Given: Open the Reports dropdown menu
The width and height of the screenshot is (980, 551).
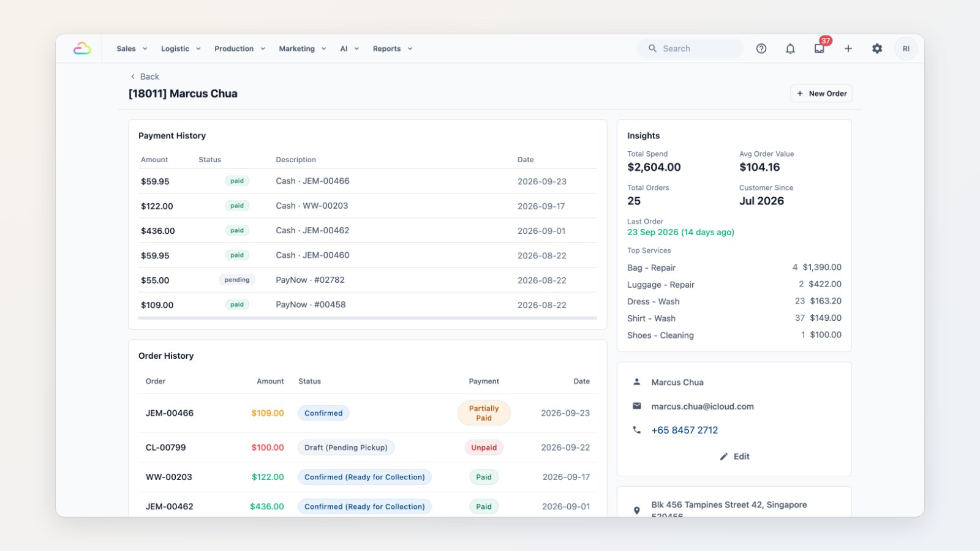Looking at the screenshot, I should (393, 48).
